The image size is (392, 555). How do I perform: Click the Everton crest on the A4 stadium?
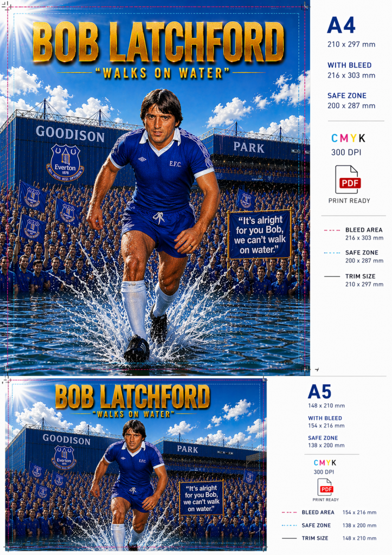(x=65, y=163)
